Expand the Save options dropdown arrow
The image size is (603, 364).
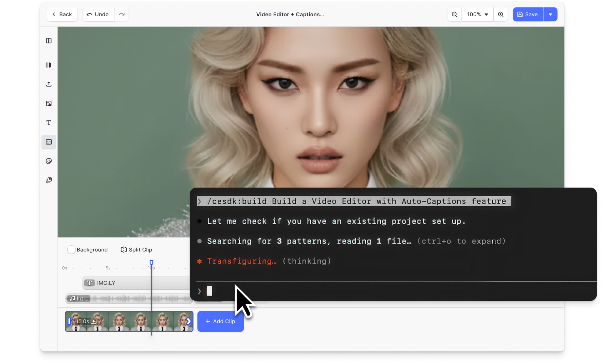[550, 14]
